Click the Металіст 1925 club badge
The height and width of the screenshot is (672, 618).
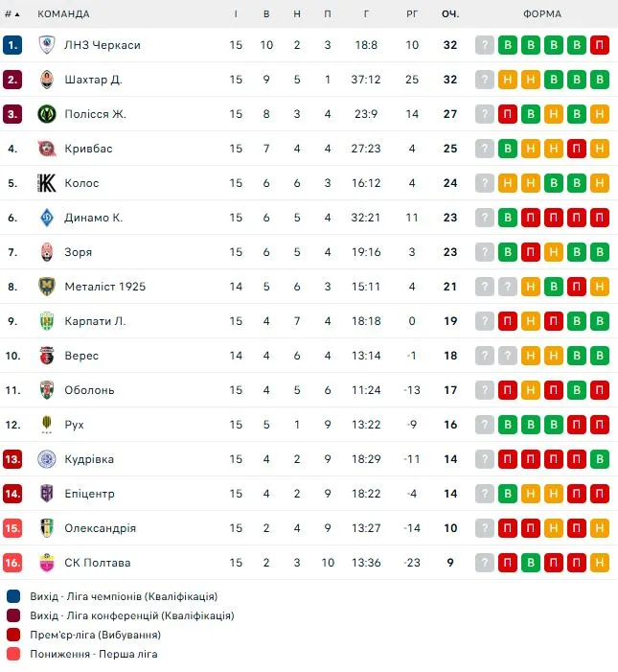[x=46, y=287]
